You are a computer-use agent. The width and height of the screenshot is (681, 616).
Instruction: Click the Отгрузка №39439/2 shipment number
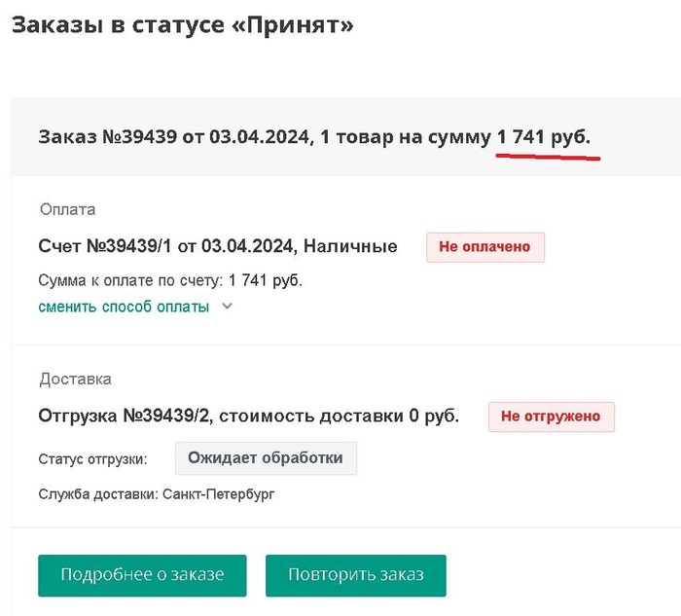click(125, 417)
